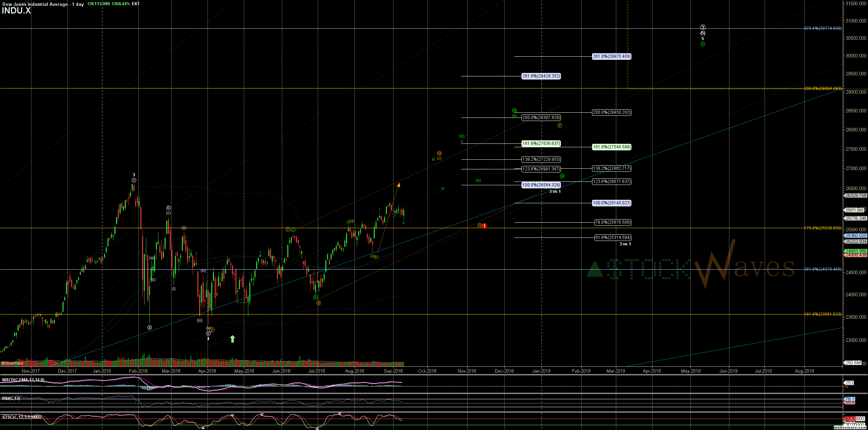Click the 100.0%(26145.027) level label
The height and width of the screenshot is (430, 868).
611,203
